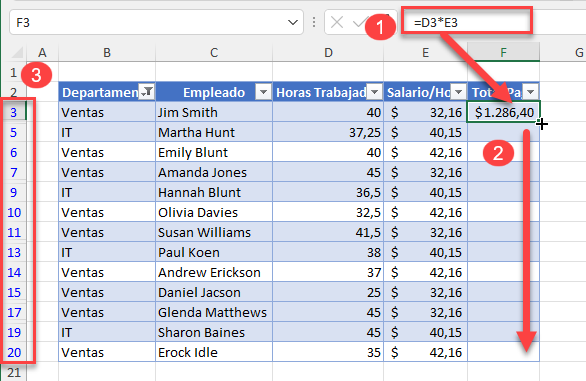Click the Name Box showing F3
Viewport: 586px width, 381px height.
click(156, 22)
